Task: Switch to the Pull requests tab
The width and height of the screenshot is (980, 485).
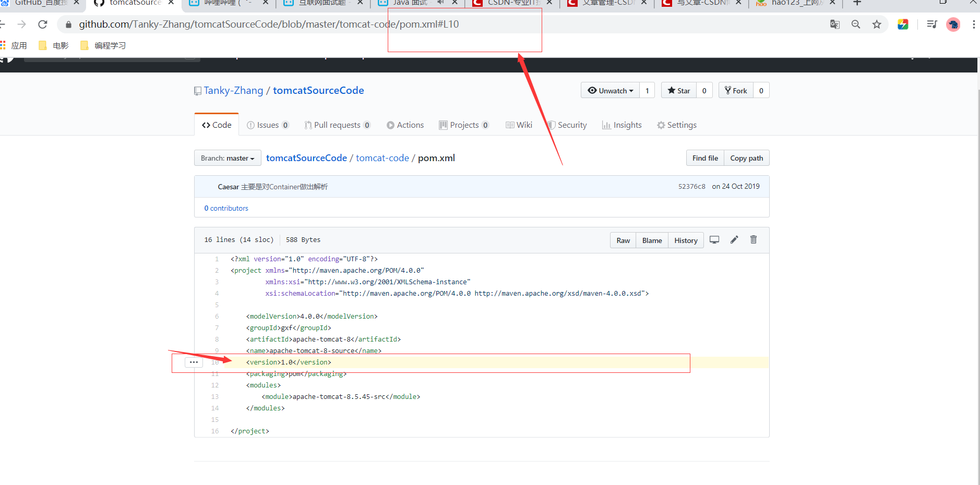Action: (x=338, y=125)
